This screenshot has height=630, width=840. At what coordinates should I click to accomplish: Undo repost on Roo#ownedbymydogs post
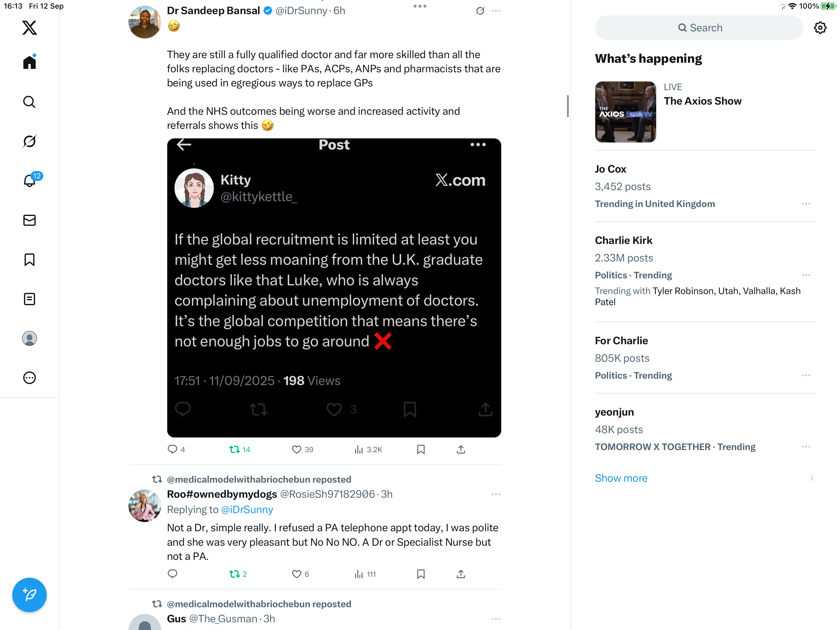pos(234,574)
